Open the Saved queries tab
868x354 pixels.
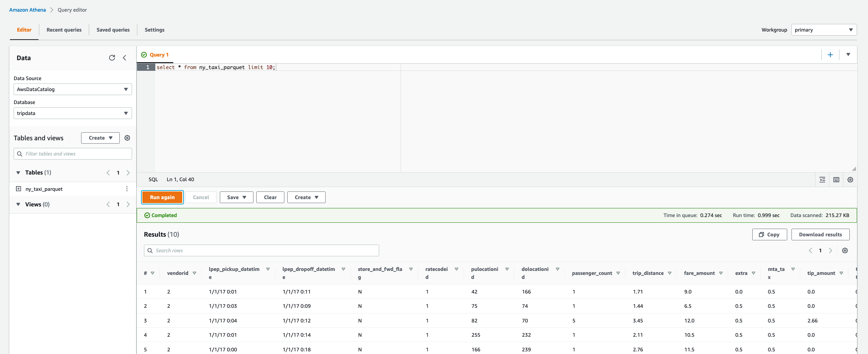[x=113, y=30]
